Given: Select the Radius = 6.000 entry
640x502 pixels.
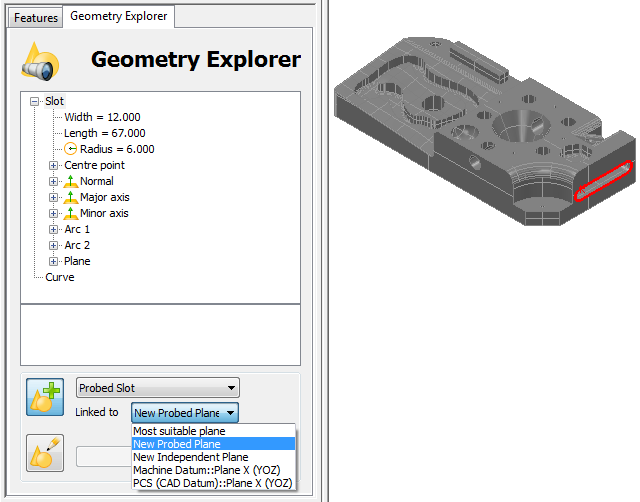Looking at the screenshot, I should 117,149.
